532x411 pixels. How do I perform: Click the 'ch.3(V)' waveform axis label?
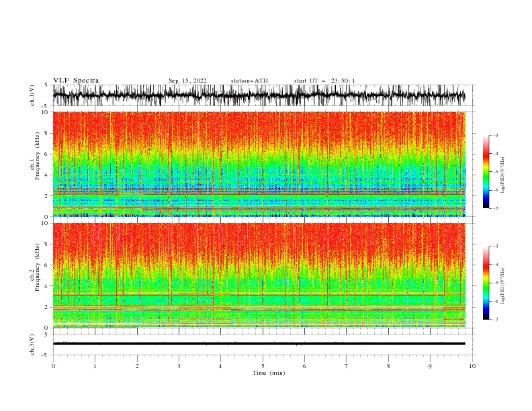point(32,345)
